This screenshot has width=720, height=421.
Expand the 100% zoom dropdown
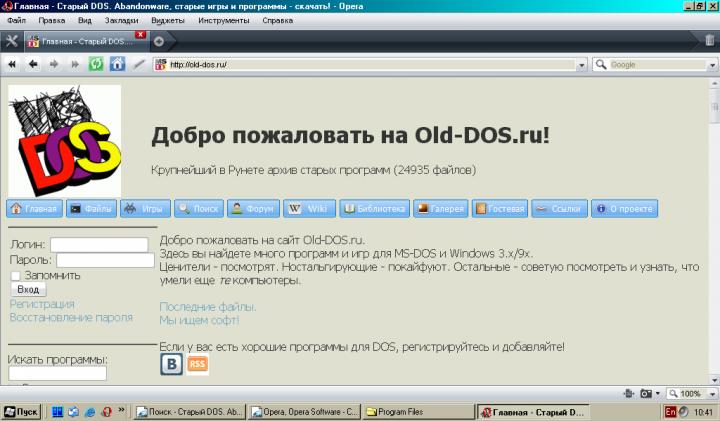click(x=712, y=394)
